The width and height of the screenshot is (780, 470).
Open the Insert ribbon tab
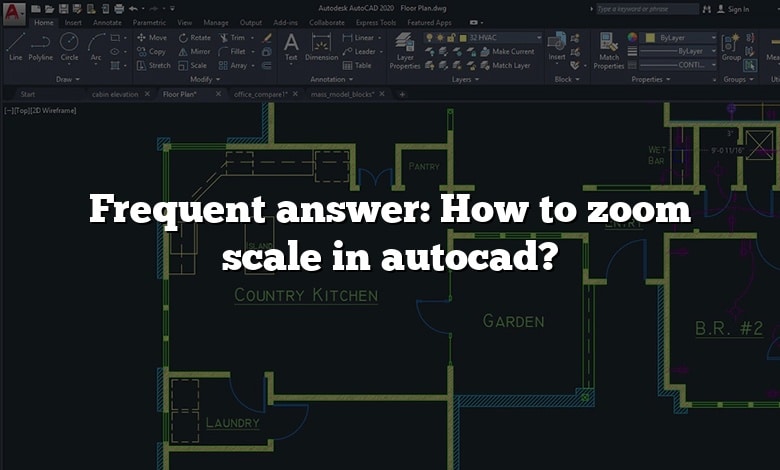point(73,22)
